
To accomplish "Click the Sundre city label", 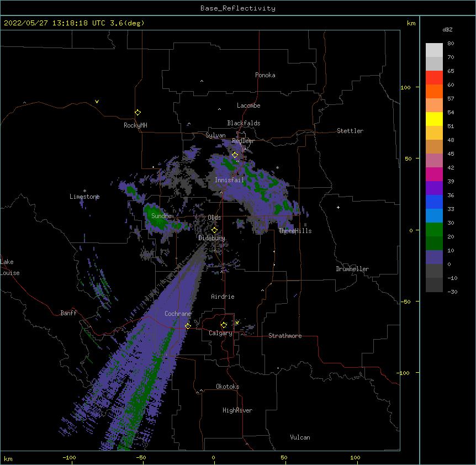I will pos(161,216).
